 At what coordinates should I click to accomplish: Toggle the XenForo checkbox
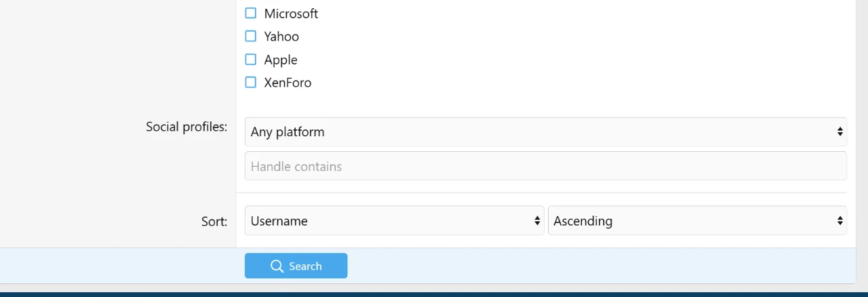(251, 82)
